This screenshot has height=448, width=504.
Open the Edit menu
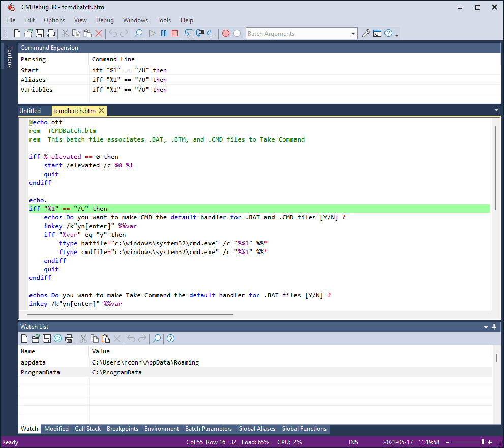click(29, 20)
